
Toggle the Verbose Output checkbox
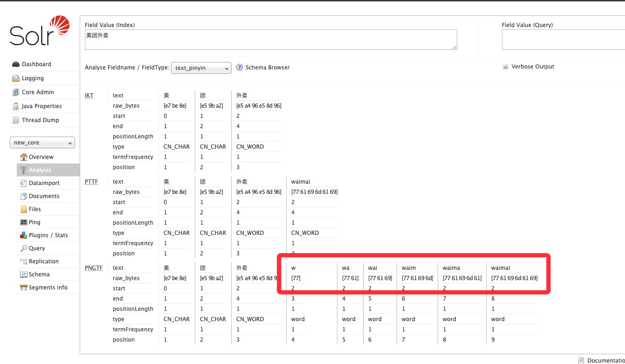[506, 67]
